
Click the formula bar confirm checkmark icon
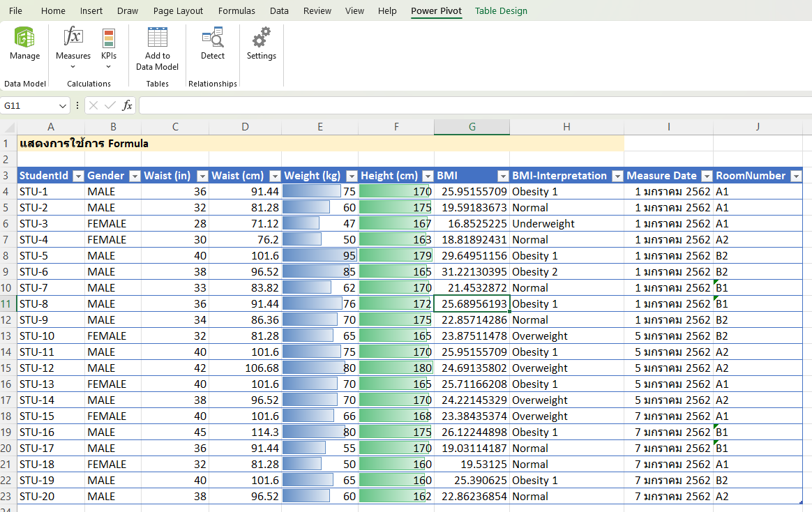110,105
